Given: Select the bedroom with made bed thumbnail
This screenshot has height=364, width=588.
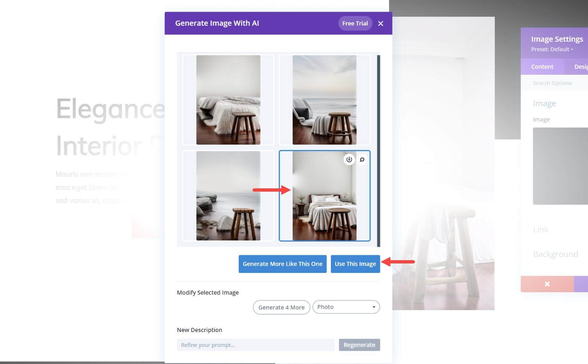Looking at the screenshot, I should click(324, 196).
